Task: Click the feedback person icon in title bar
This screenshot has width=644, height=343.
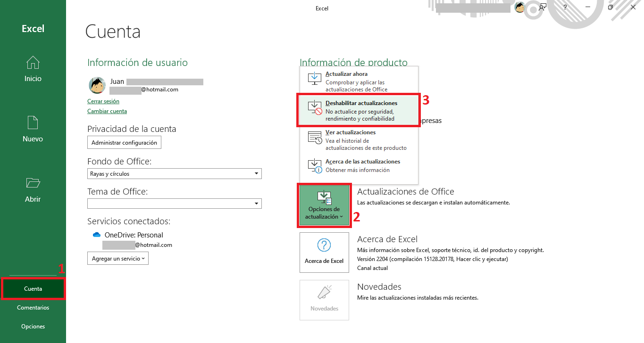Action: 543,7
